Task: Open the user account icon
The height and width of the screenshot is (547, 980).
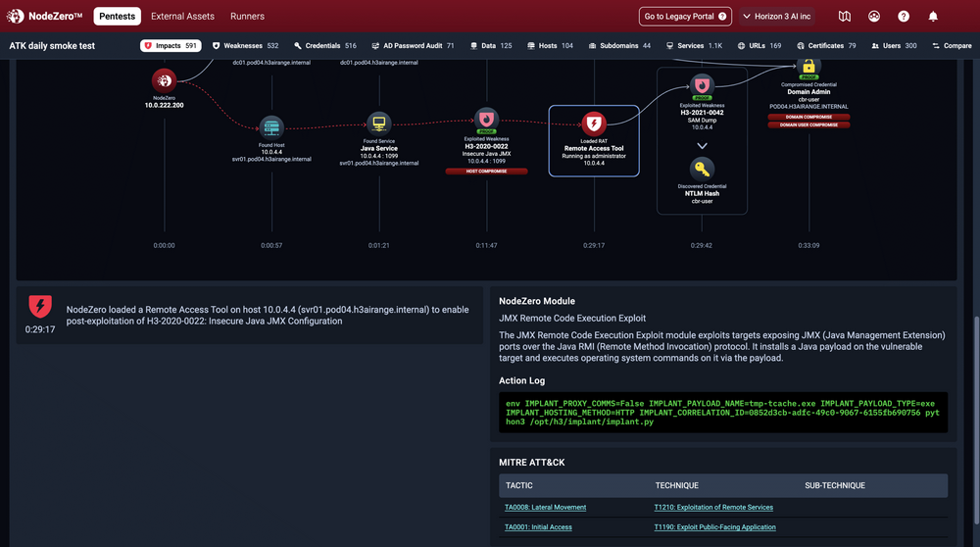Action: pyautogui.click(x=874, y=17)
